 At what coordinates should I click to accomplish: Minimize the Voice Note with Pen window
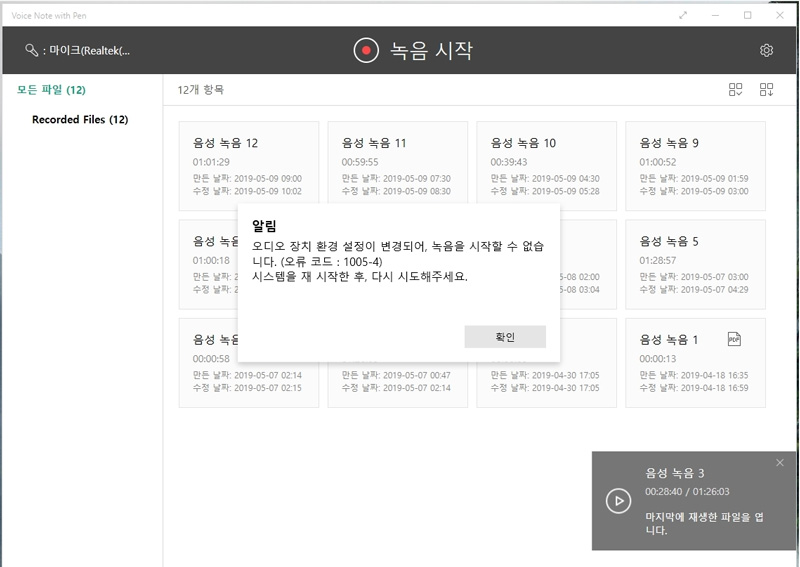pos(715,15)
